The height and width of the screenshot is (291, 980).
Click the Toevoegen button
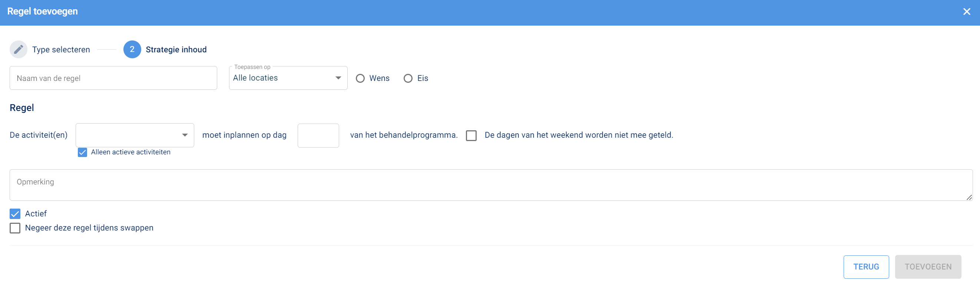pyautogui.click(x=928, y=267)
